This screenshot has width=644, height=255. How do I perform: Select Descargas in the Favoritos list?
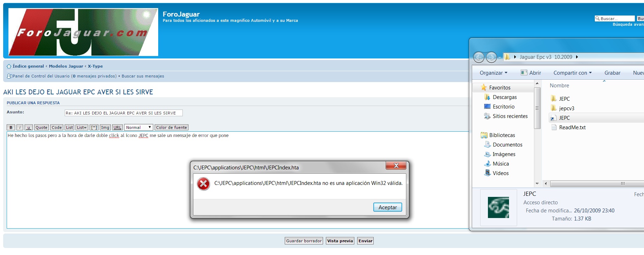(504, 97)
